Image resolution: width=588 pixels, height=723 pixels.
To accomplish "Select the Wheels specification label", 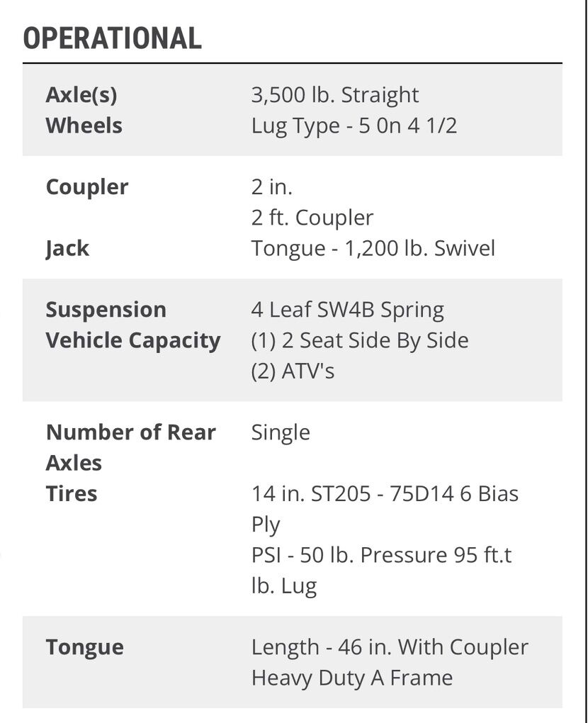I will point(84,125).
